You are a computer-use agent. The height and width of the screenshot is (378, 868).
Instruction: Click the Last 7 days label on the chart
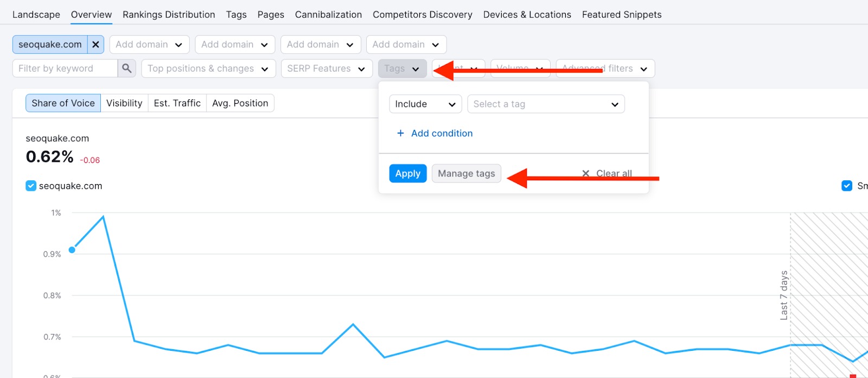[x=784, y=295]
